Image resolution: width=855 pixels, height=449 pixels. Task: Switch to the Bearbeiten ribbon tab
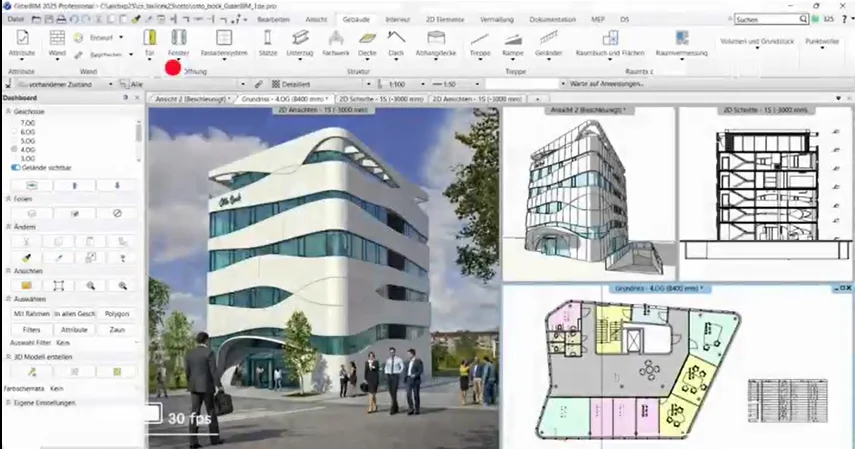tap(273, 19)
